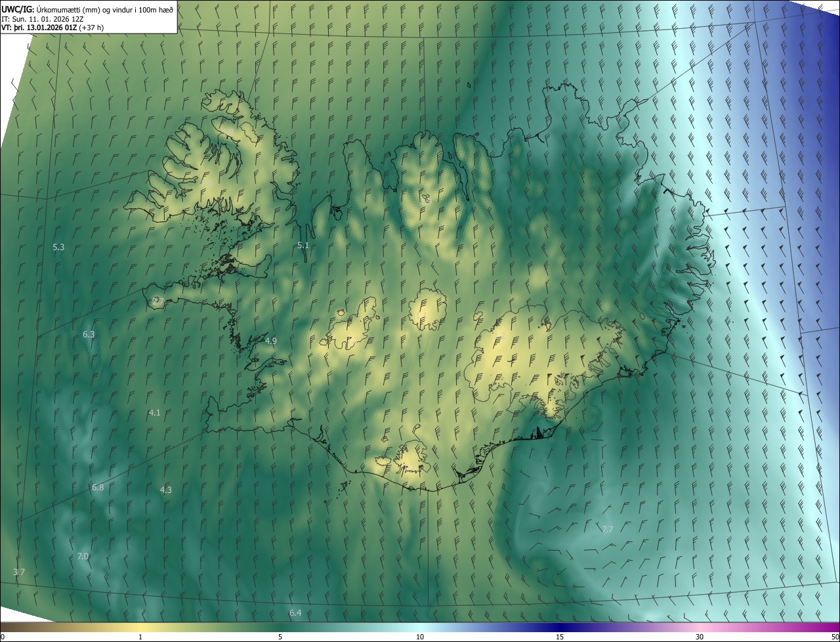Screen dimensions: 840x642
Task: Click the map value label '7.7'
Action: (608, 528)
